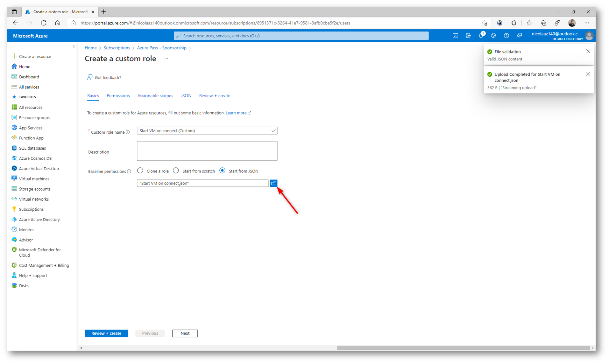Click the Azure search resources box
The height and width of the screenshot is (364, 609).
click(301, 36)
